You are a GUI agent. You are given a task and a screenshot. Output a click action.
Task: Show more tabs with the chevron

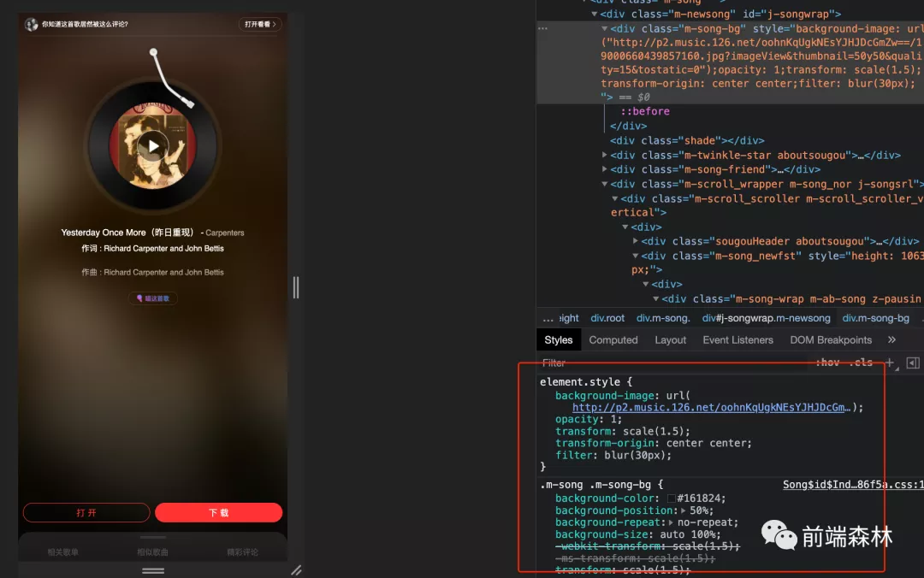tap(891, 340)
